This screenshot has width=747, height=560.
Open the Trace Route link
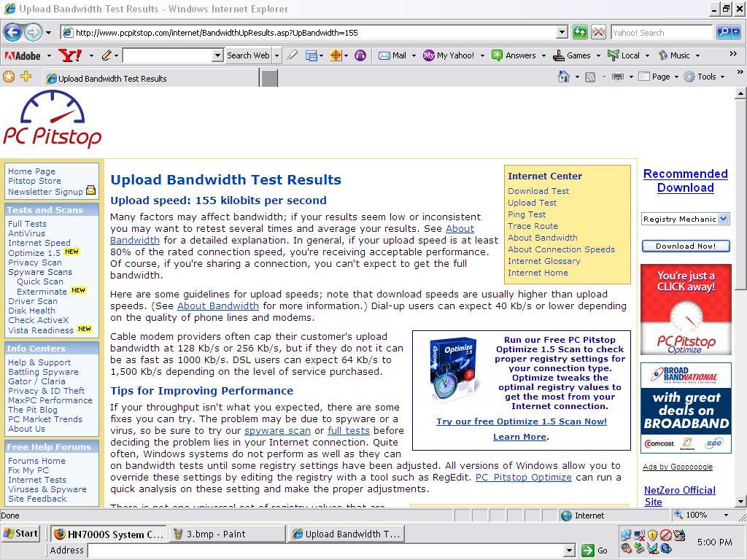tap(533, 226)
